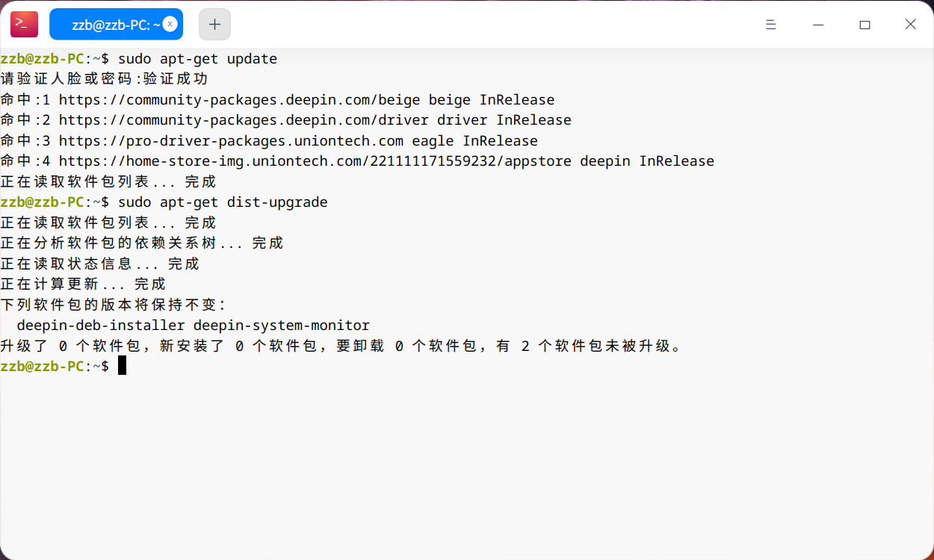Minimize the terminal window
The image size is (934, 560).
(x=819, y=25)
